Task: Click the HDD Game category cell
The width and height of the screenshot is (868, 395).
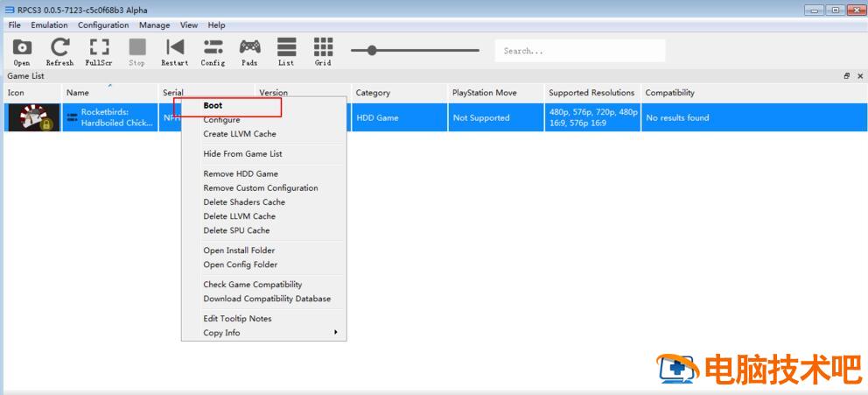Action: tap(399, 117)
